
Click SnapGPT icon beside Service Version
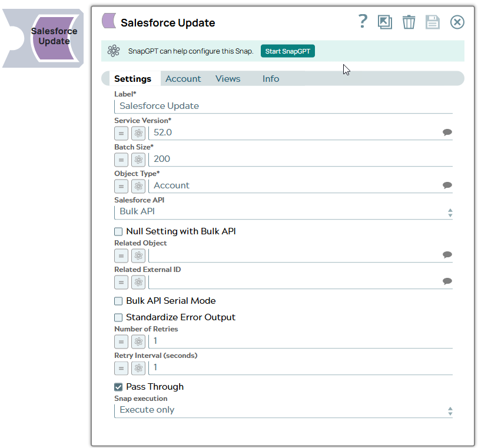click(138, 133)
